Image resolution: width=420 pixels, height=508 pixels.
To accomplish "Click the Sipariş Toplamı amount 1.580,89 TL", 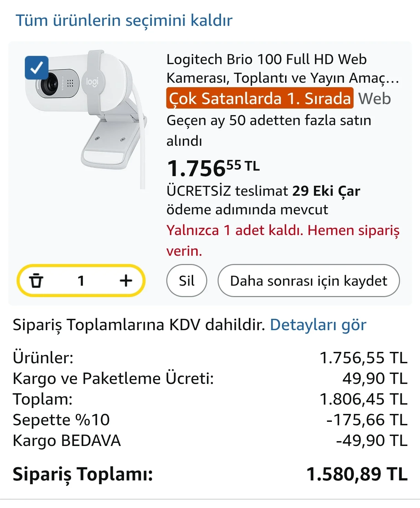I will click(357, 474).
